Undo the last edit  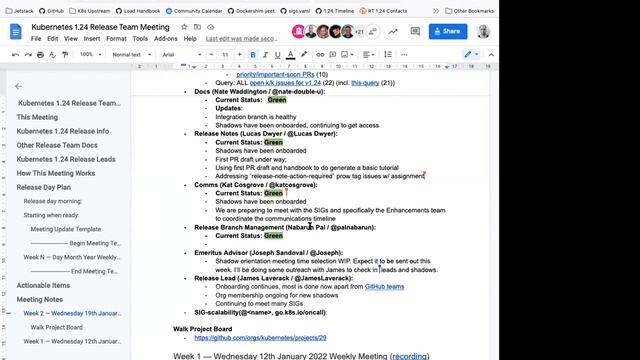click(16, 55)
